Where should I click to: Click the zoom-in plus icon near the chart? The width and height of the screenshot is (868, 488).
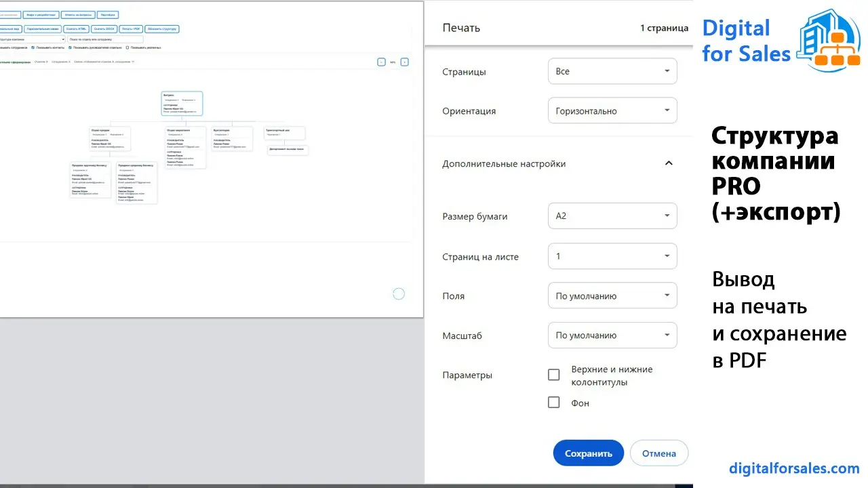click(404, 62)
